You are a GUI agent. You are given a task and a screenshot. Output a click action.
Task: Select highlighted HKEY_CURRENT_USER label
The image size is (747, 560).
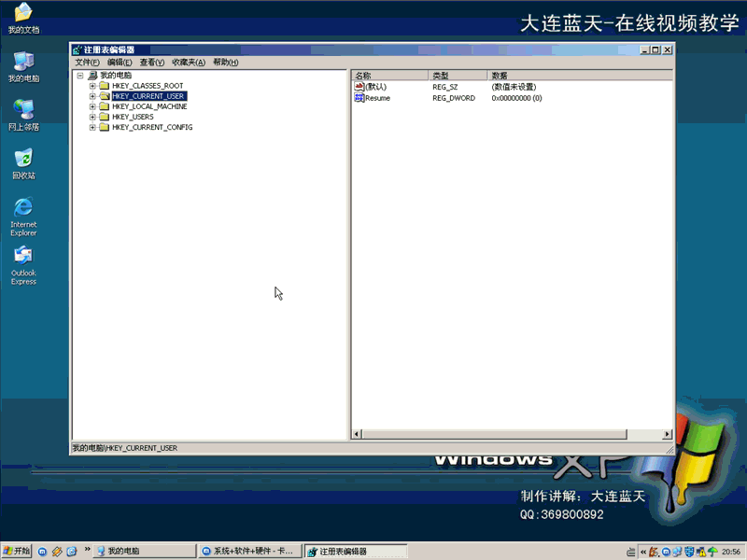click(149, 96)
